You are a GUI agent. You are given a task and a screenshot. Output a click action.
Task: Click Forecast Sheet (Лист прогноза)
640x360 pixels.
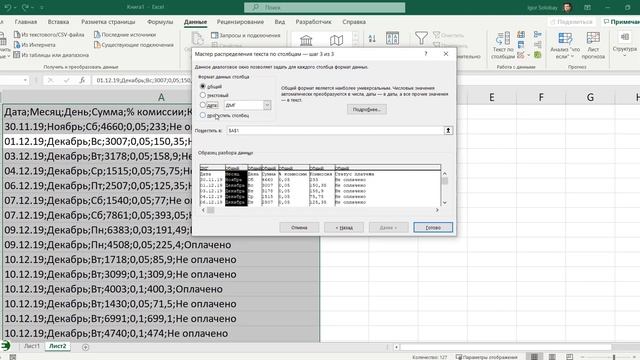pos(593,46)
